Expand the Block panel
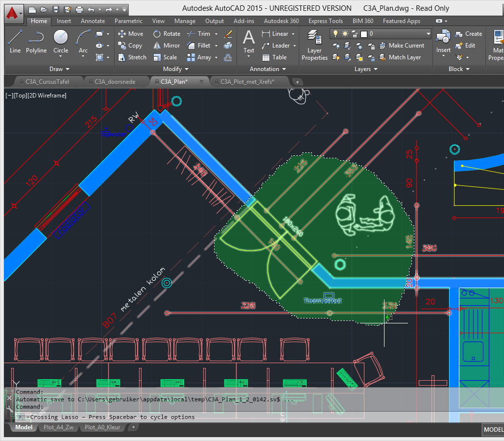Viewport: 504px width, 441px height. coord(459,69)
